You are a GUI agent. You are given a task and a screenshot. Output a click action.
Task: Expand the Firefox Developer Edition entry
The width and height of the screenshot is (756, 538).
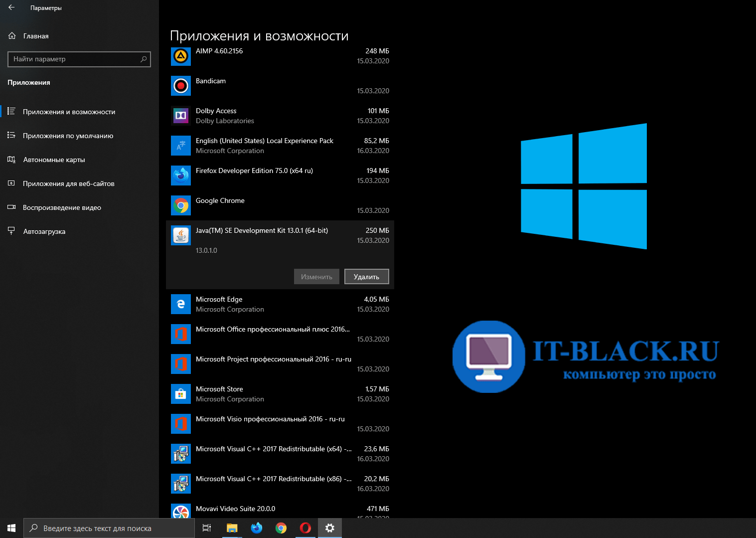click(279, 175)
